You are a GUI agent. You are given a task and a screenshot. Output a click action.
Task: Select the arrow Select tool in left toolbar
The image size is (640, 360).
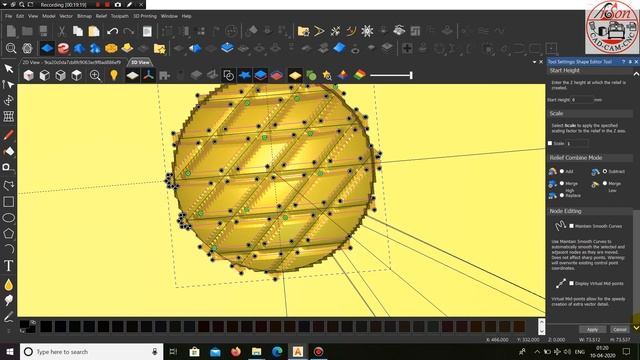coord(9,69)
